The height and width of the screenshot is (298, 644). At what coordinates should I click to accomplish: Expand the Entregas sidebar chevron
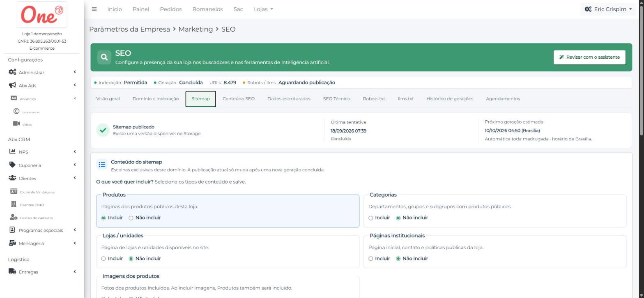click(75, 271)
